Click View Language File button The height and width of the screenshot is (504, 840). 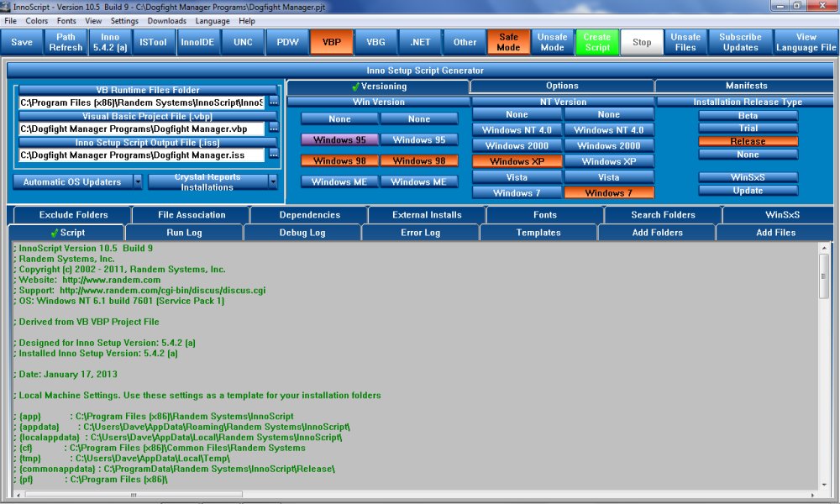[806, 42]
